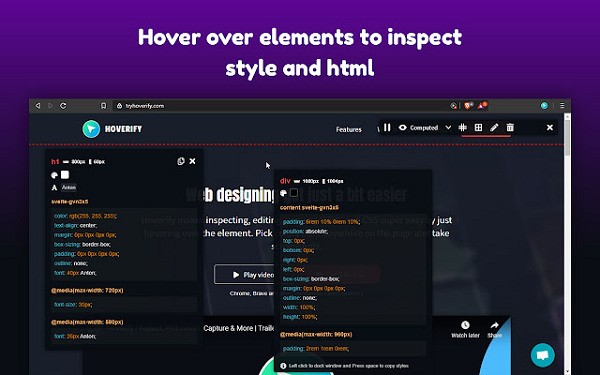The height and width of the screenshot is (375, 600).
Task: Click the black color swatch in div panel
Action: 294,192
